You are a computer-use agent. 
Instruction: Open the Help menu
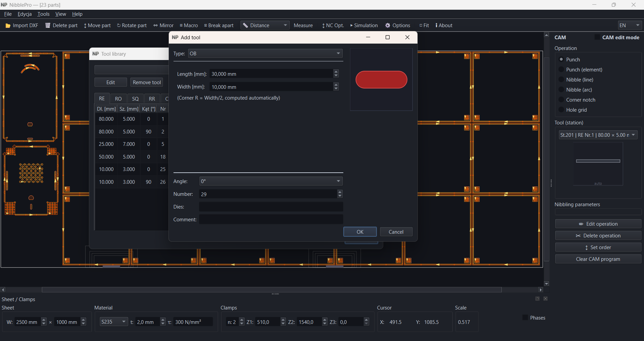click(x=77, y=14)
